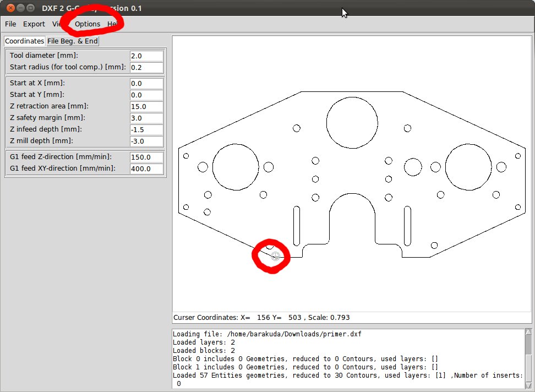This screenshot has width=535, height=392.
Task: Click the 'Loaded 57 Entities geometries' log line
Action: click(x=348, y=375)
